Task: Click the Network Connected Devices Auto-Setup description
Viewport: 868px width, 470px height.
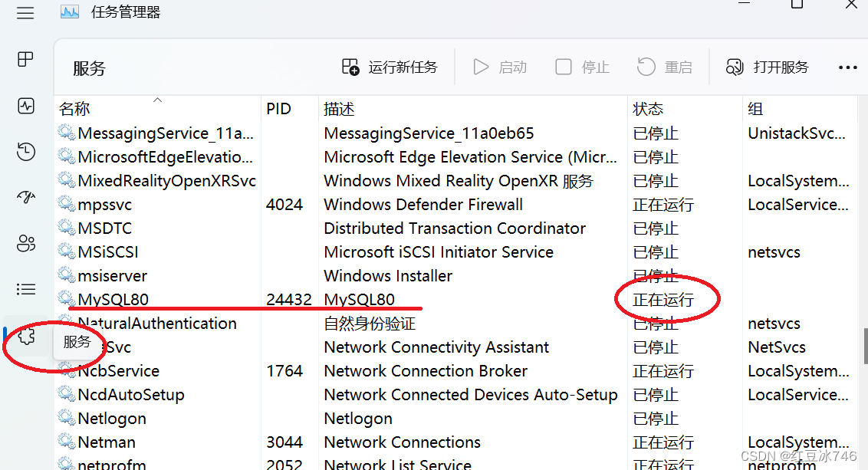Action: click(x=471, y=395)
